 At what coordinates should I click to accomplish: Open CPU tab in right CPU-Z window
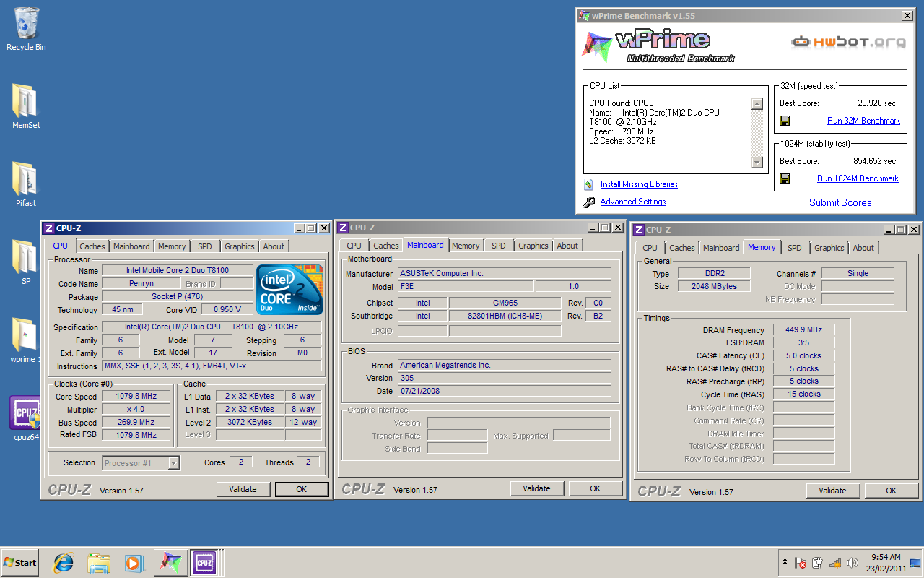click(x=650, y=248)
